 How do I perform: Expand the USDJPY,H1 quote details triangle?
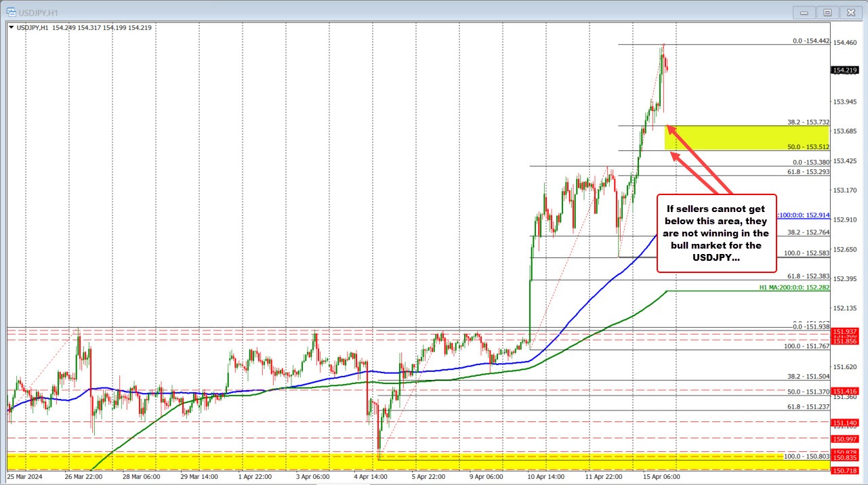click(x=12, y=28)
